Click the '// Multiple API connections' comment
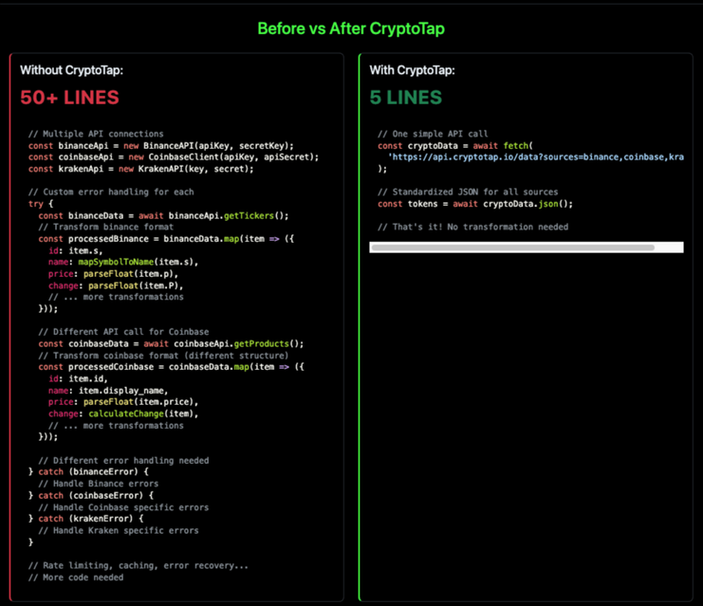This screenshot has width=703, height=606. 96,134
